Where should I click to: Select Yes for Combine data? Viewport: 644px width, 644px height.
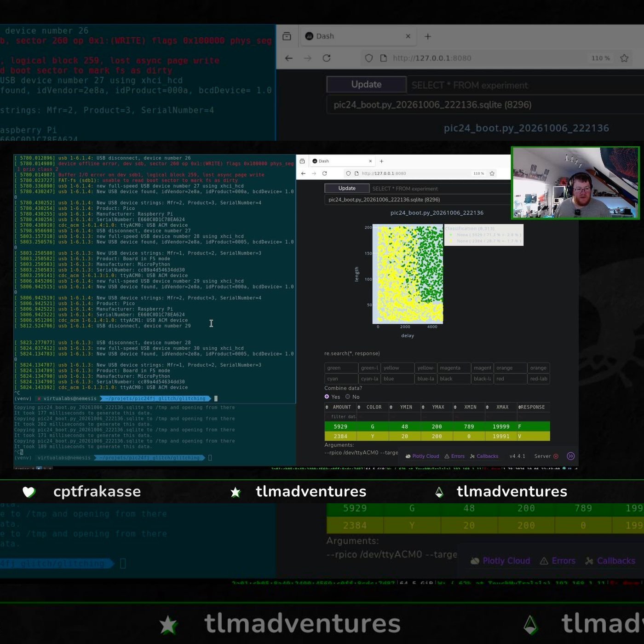click(327, 397)
